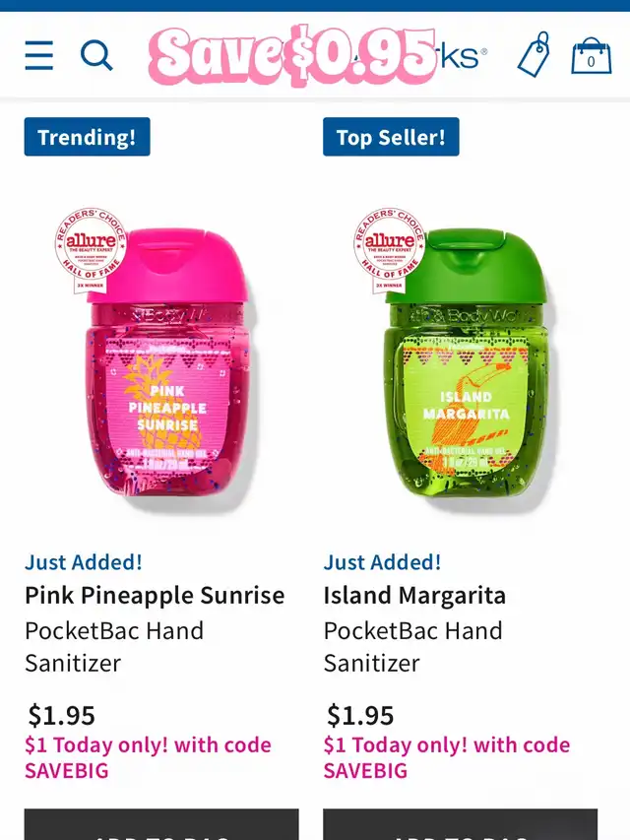Click Just Added! label above Pink Pineapple

coord(84,562)
